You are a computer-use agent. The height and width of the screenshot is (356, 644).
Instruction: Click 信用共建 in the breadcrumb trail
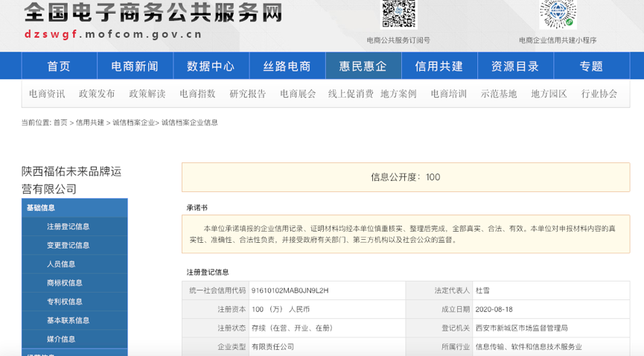pyautogui.click(x=90, y=122)
